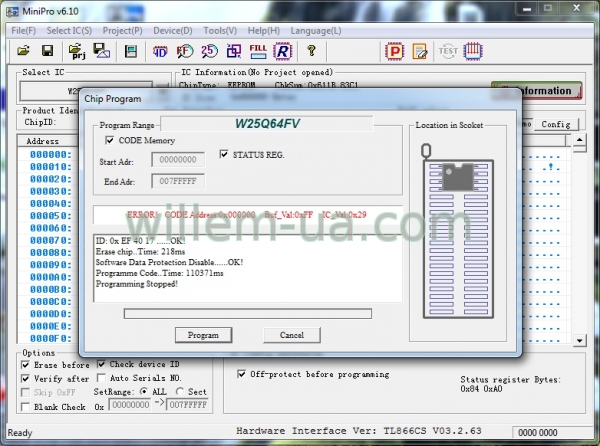Click the buffer save toolbar icon
This screenshot has width=600, height=446.
pos(131,51)
